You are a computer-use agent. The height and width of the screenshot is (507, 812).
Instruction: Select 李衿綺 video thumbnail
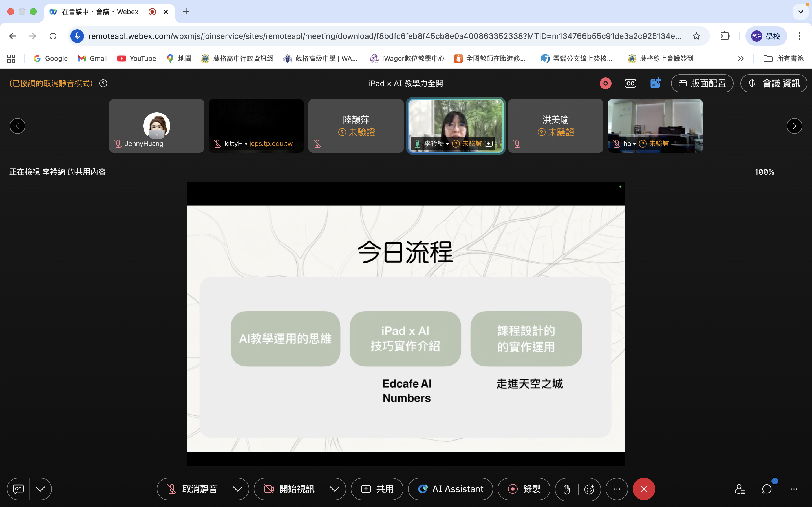click(x=456, y=126)
